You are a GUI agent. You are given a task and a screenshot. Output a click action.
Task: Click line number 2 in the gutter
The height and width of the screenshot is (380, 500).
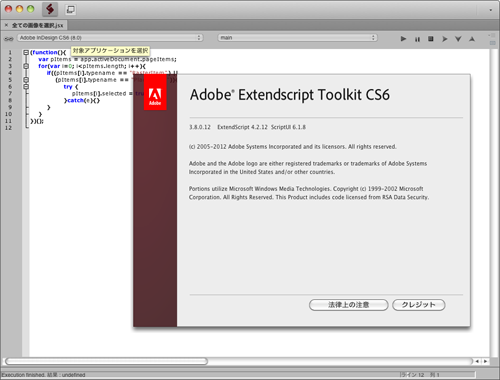[x=10, y=59]
